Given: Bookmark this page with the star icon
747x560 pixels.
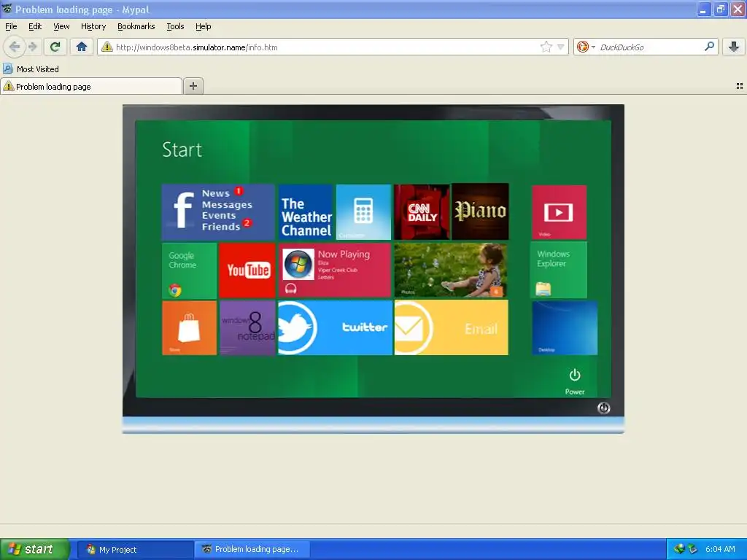Looking at the screenshot, I should click(x=546, y=47).
